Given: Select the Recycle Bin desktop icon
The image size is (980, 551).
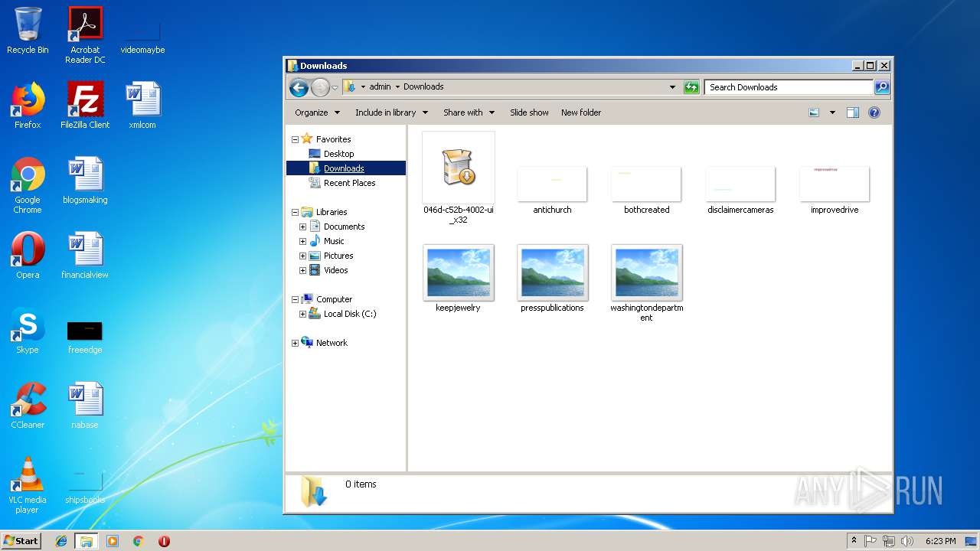Looking at the screenshot, I should point(28,31).
